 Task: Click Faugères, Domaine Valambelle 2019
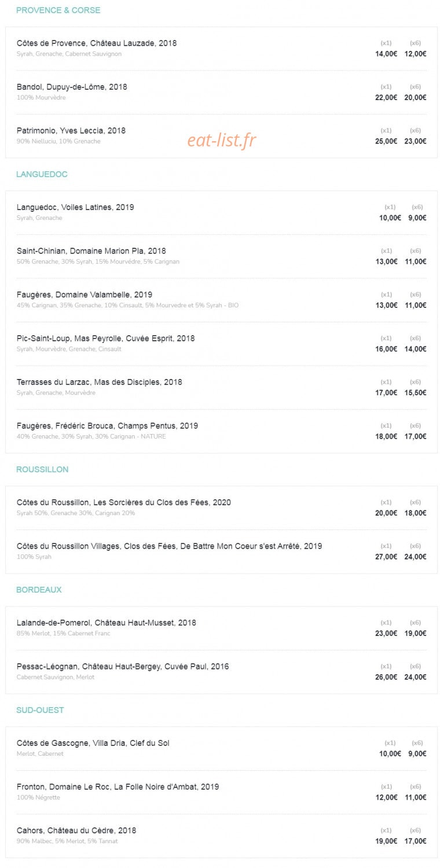[85, 295]
